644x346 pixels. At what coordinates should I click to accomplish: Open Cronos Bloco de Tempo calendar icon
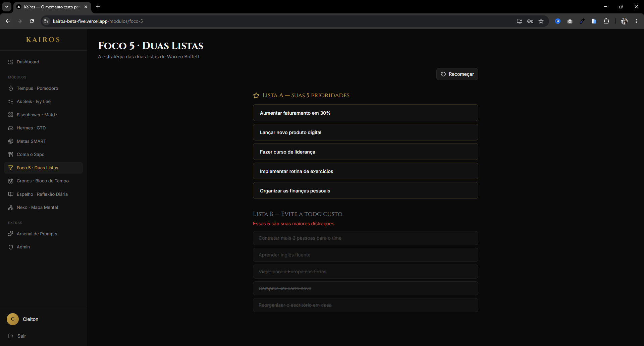tap(11, 181)
